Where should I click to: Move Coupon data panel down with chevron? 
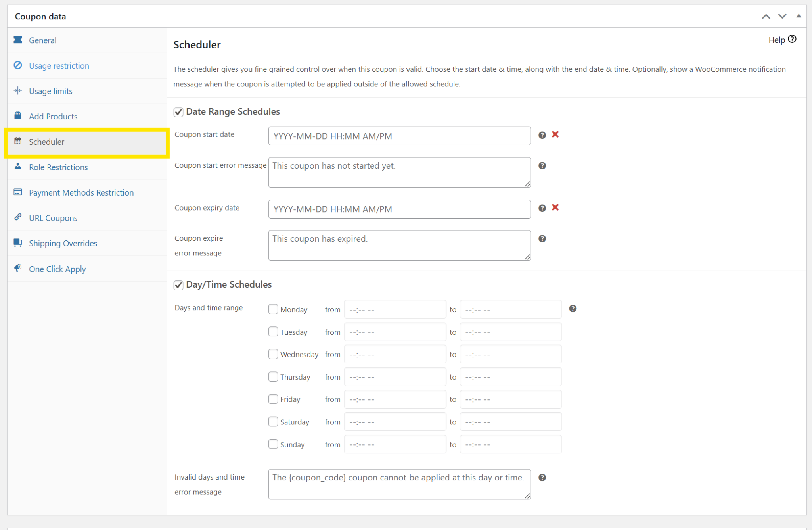(782, 16)
